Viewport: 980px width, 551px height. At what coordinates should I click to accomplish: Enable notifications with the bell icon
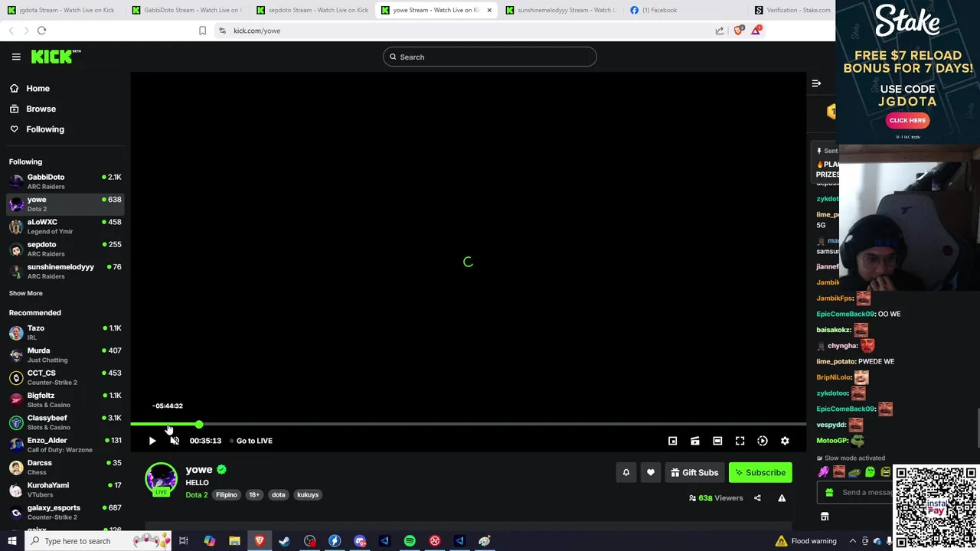coord(626,473)
